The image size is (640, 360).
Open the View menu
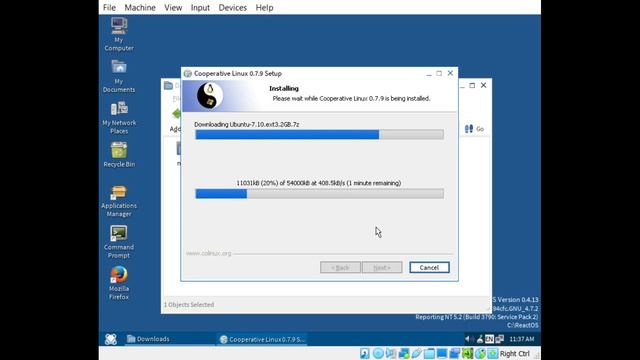[173, 8]
